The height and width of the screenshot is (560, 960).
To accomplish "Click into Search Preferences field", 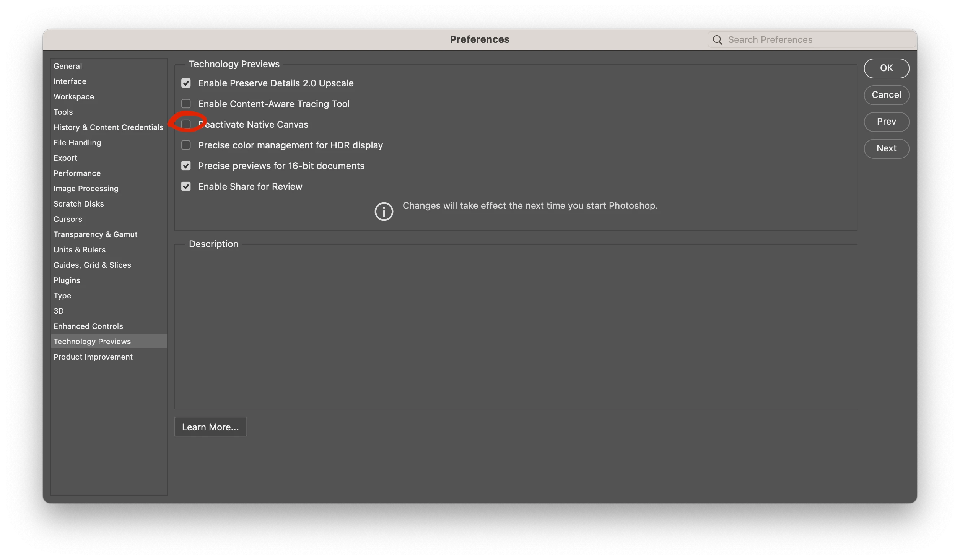I will 815,40.
